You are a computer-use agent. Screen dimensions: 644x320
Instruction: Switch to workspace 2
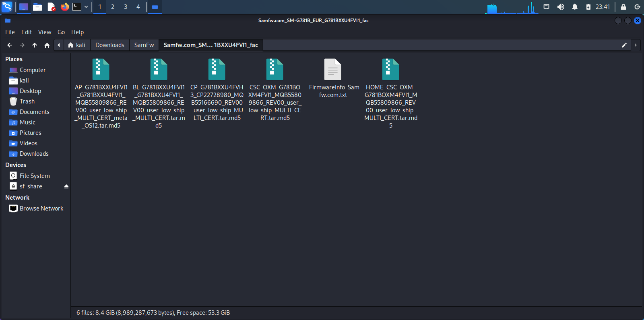pyautogui.click(x=113, y=7)
